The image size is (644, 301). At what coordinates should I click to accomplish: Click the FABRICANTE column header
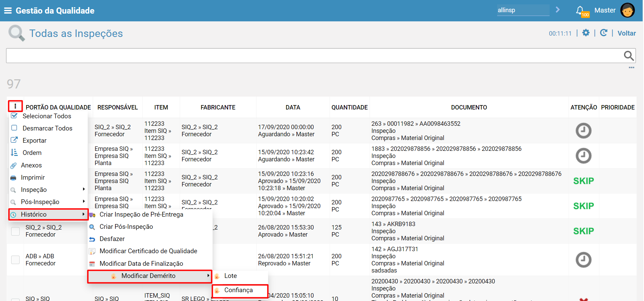[218, 107]
